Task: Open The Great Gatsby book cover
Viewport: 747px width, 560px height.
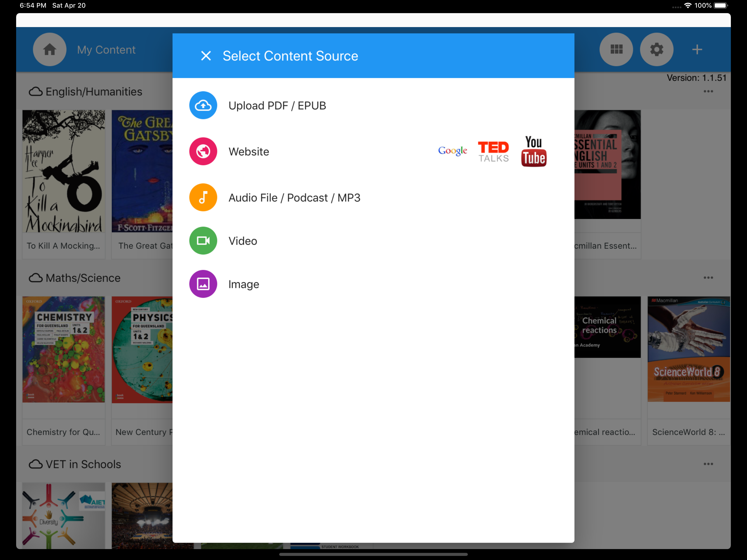Action: [142, 171]
